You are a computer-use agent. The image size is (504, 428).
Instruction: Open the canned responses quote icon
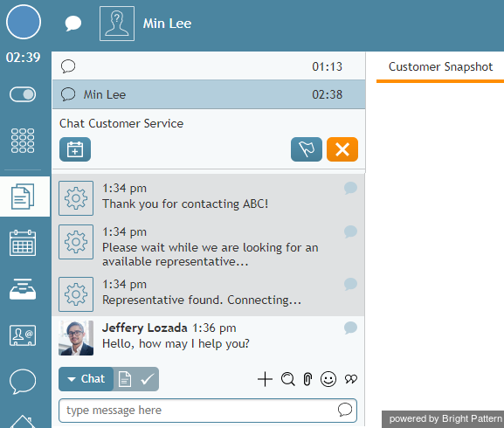point(350,379)
